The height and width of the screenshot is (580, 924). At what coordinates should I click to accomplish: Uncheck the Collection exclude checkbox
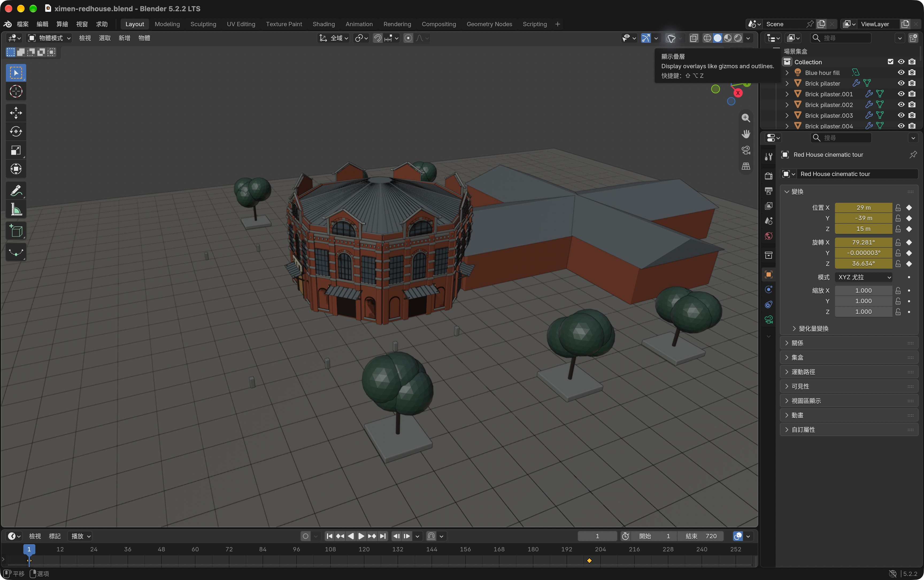pyautogui.click(x=890, y=62)
